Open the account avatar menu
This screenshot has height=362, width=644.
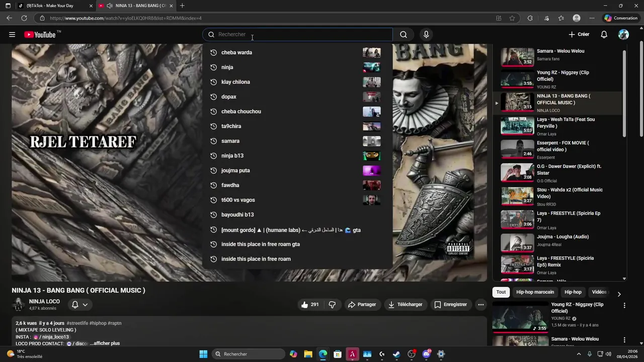click(623, 35)
